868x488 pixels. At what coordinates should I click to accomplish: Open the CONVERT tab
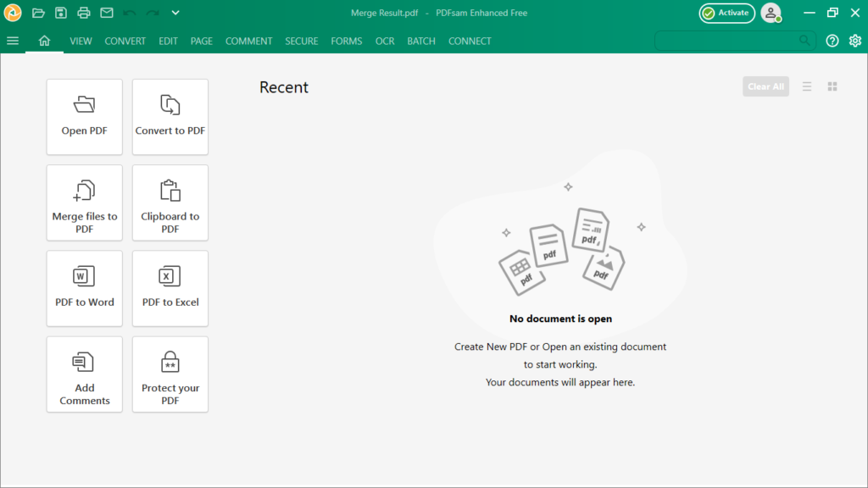[x=125, y=41]
